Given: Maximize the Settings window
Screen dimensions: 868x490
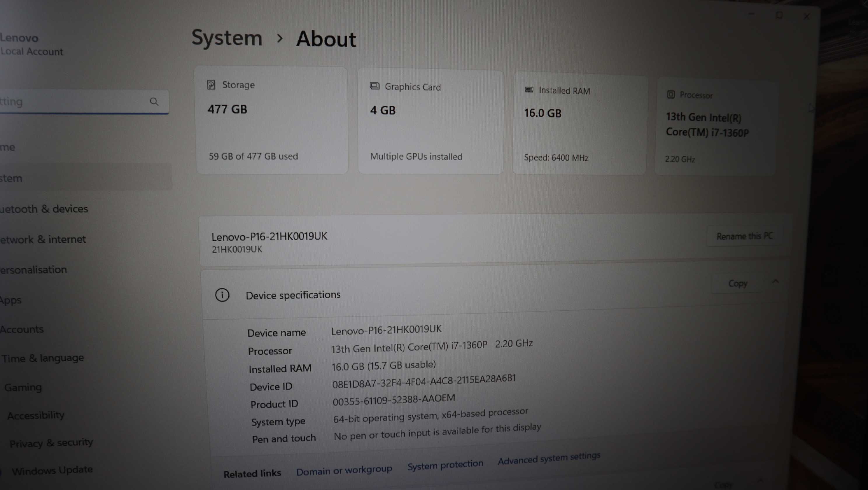Looking at the screenshot, I should pyautogui.click(x=779, y=15).
